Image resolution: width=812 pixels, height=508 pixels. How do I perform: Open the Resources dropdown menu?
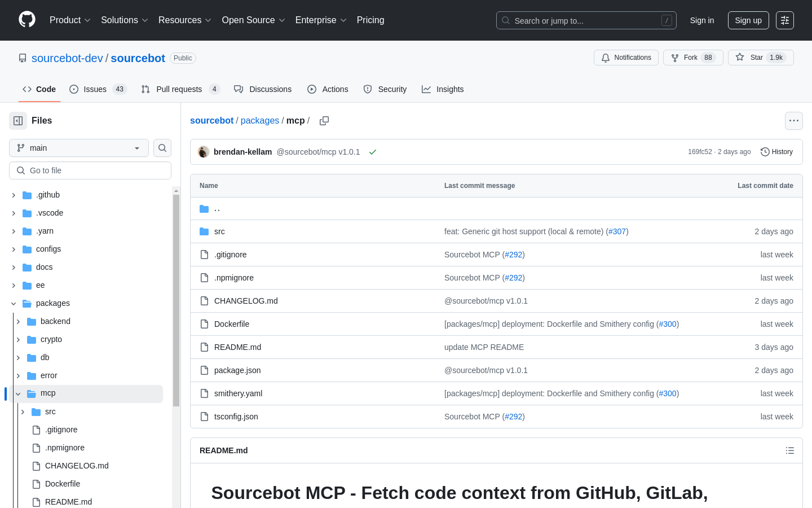[x=185, y=20]
